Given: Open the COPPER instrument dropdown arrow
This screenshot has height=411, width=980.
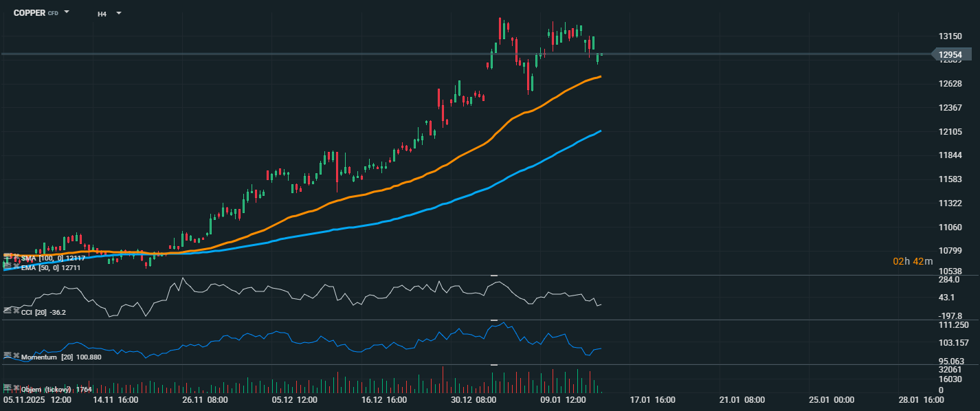Looking at the screenshot, I should tap(67, 12).
